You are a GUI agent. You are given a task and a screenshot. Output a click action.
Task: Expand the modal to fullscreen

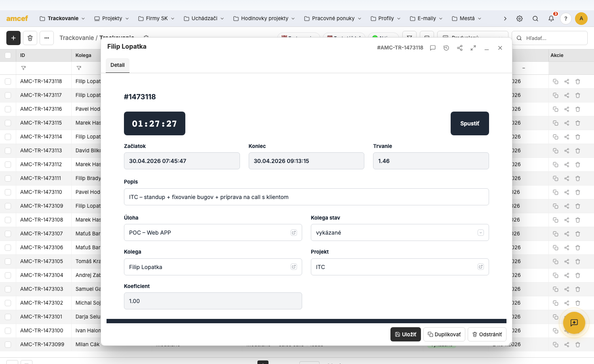473,48
